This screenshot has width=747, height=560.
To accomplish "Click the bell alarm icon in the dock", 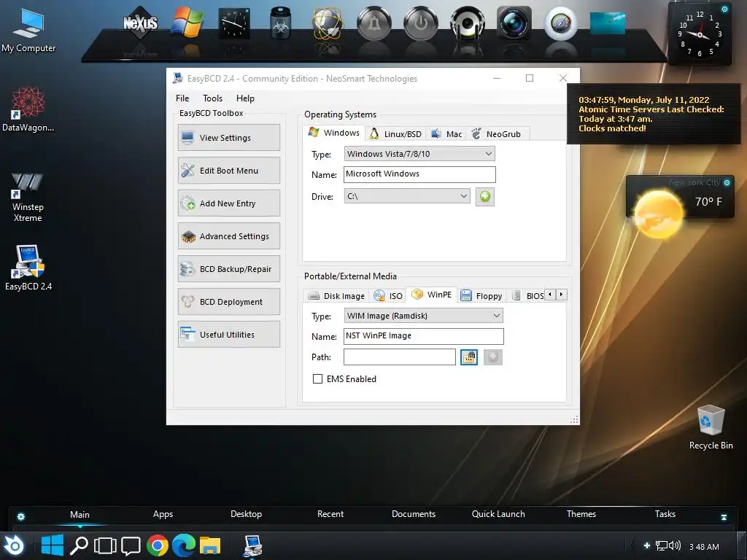I will coord(374,23).
